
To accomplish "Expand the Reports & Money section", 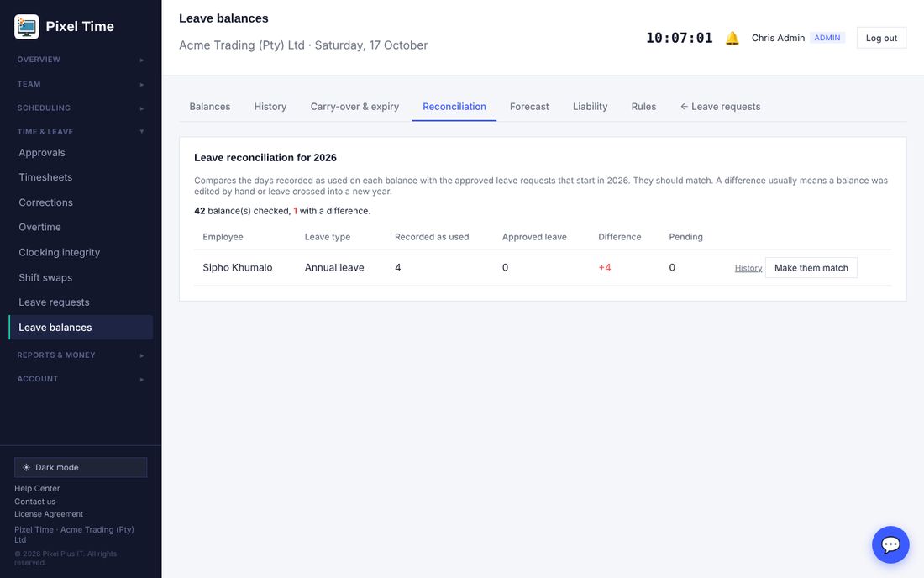I will [81, 355].
